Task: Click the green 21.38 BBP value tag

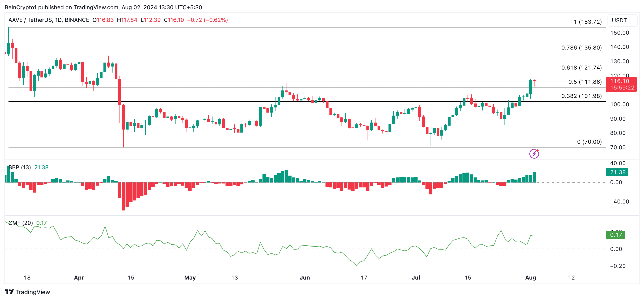Action: (x=617, y=172)
